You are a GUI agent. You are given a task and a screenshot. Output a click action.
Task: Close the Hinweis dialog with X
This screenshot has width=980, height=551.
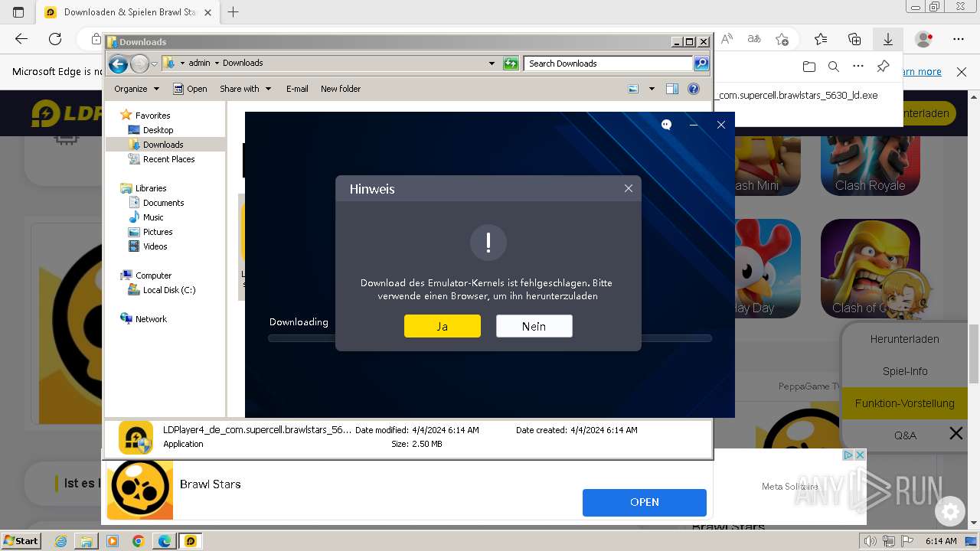coord(629,188)
